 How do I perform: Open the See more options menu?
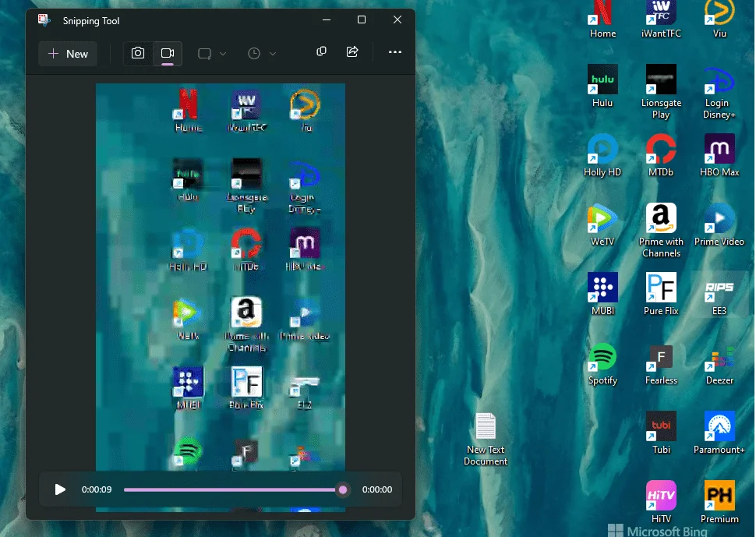pyautogui.click(x=395, y=52)
